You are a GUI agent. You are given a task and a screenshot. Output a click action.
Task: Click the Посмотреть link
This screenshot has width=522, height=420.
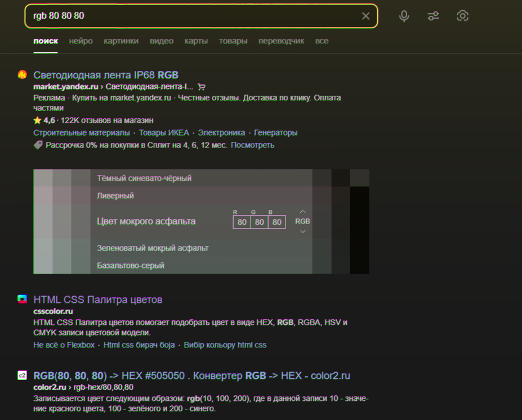point(252,145)
